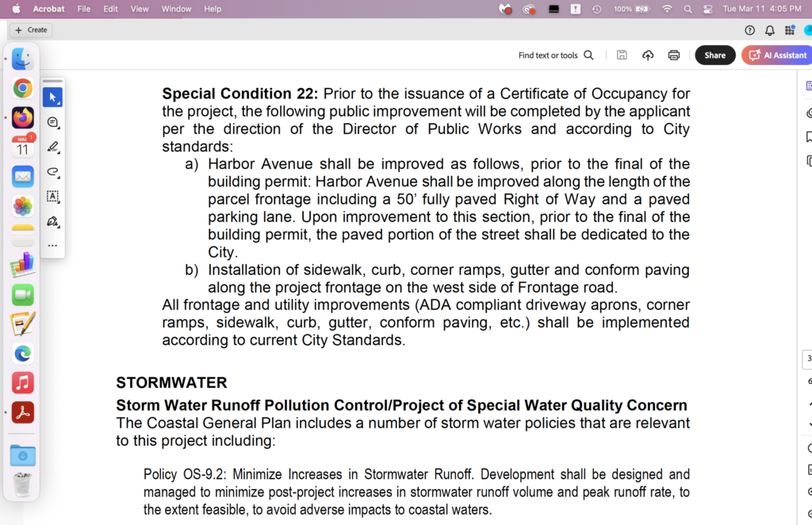Screen dimensions: 812x525
Task: Launch Microsoft Edge from the Dock
Action: (23, 354)
